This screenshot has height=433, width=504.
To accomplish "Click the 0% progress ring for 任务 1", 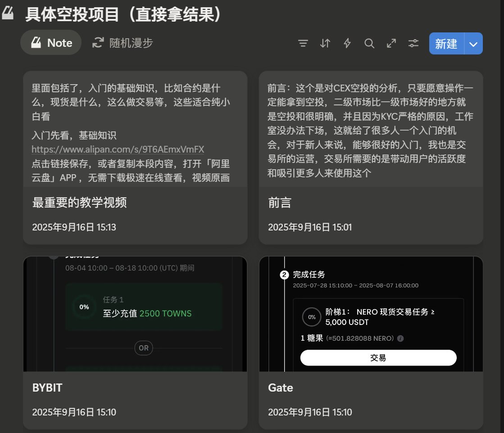I will (84, 307).
